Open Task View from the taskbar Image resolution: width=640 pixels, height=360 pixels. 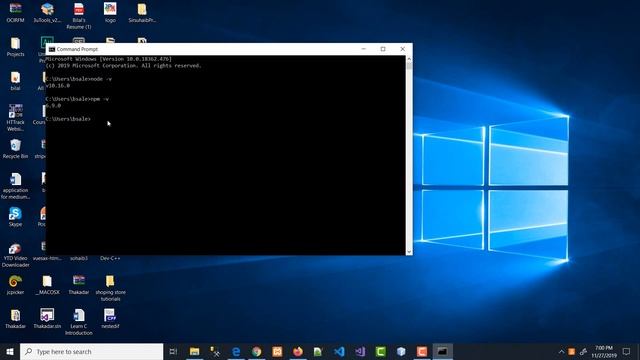tap(173, 351)
